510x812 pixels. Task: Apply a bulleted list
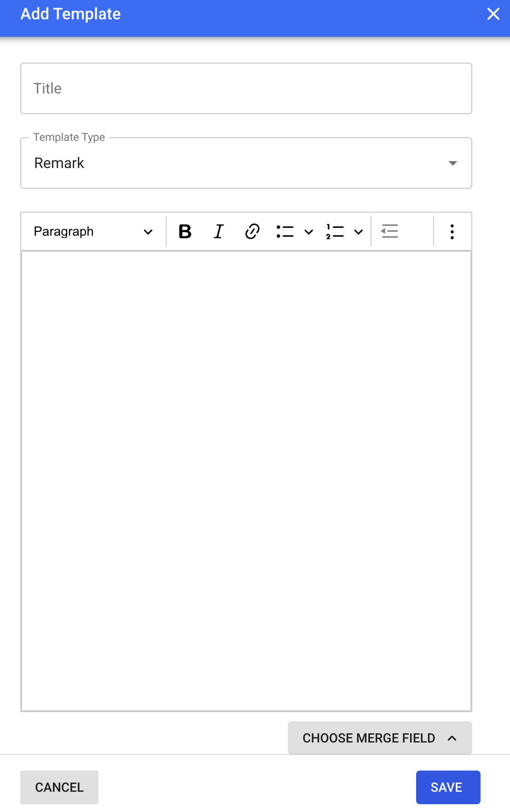[285, 232]
